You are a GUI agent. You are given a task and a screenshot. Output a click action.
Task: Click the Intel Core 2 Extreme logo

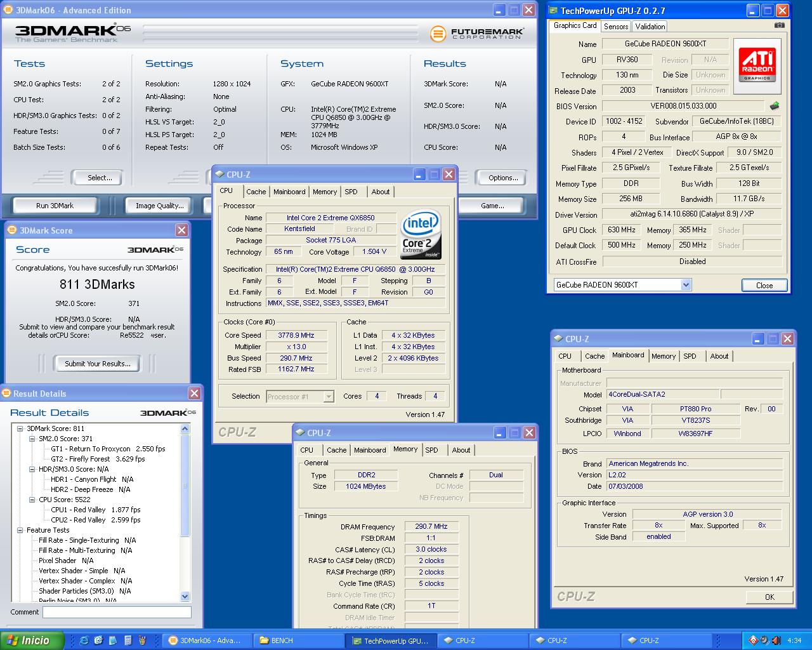tap(421, 235)
